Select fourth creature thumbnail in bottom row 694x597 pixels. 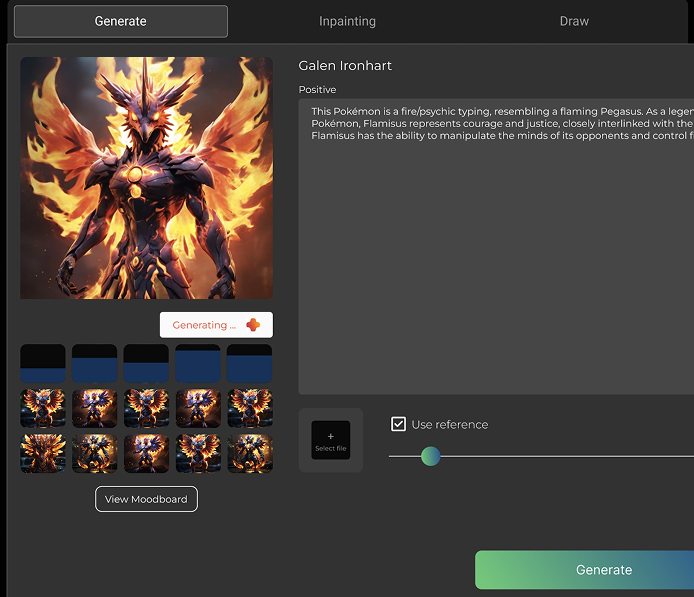pyautogui.click(x=198, y=454)
